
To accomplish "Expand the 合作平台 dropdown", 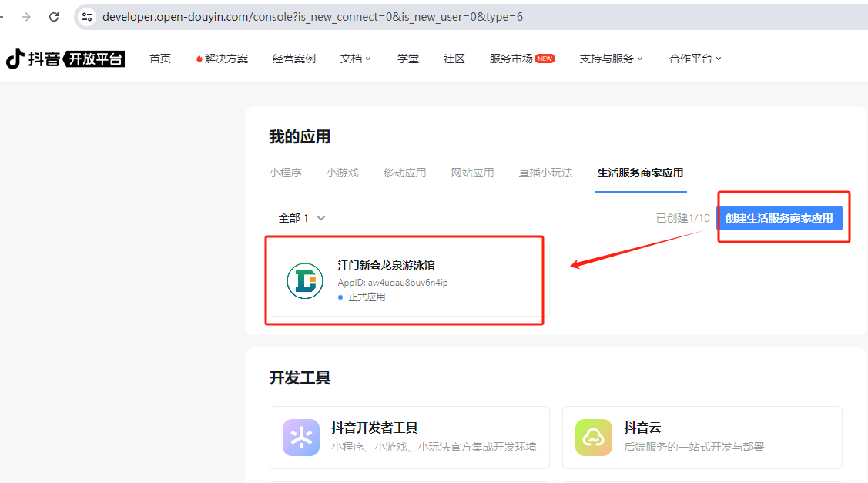I will coord(694,59).
